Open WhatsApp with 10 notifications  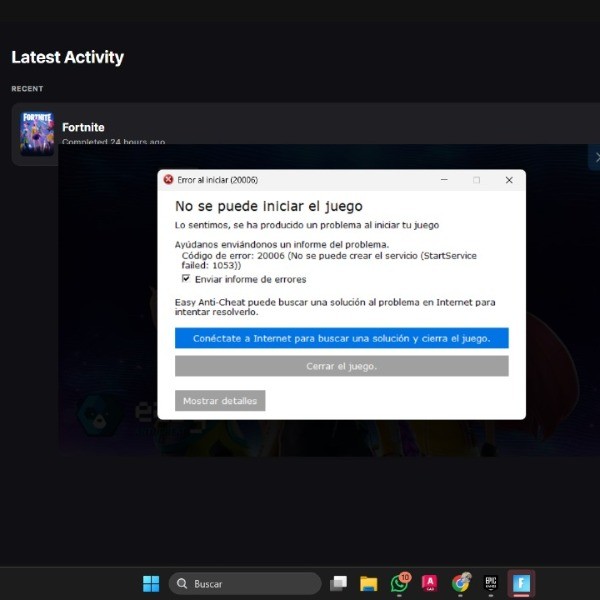399,583
